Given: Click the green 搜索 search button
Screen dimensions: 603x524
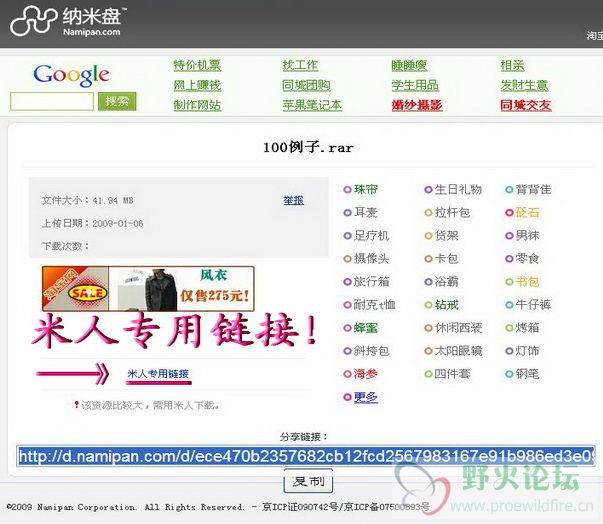Looking at the screenshot, I should 117,101.
